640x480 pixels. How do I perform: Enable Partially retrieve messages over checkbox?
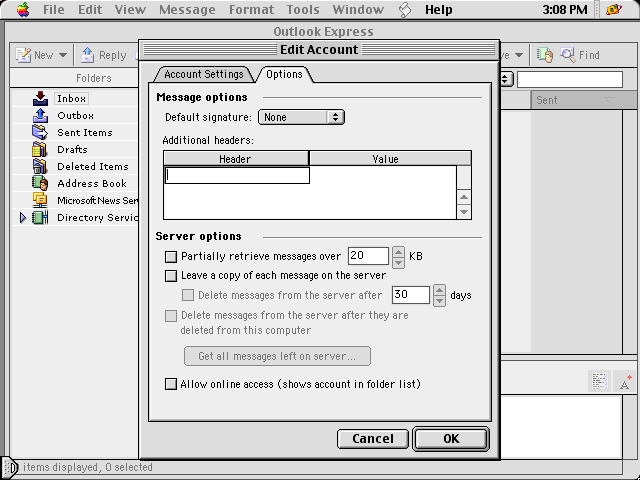coord(171,256)
